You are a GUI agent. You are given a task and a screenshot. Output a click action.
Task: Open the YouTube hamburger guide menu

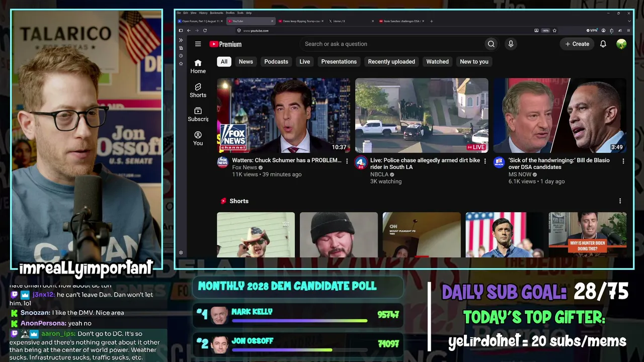tap(198, 44)
